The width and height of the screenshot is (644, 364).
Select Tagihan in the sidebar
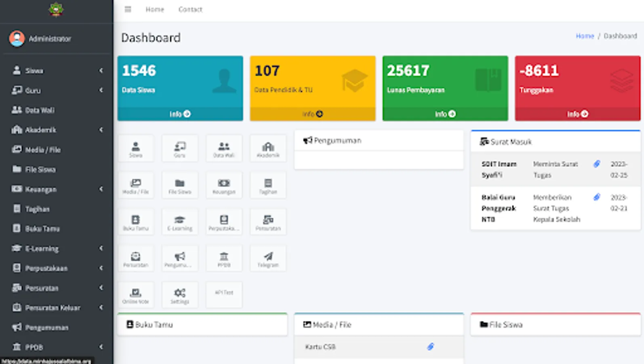57,209
